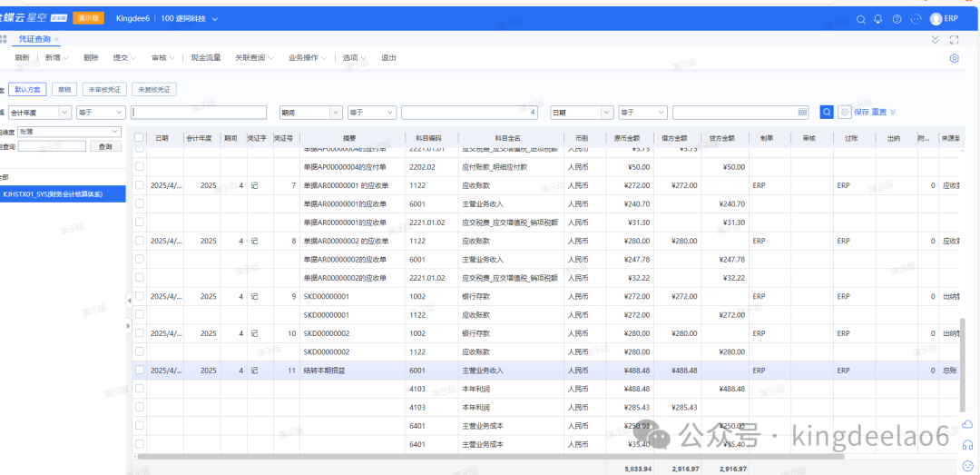This screenshot has width=980, height=475.
Task: Click the vertical scrollbar of voucher table
Action: (x=964, y=363)
